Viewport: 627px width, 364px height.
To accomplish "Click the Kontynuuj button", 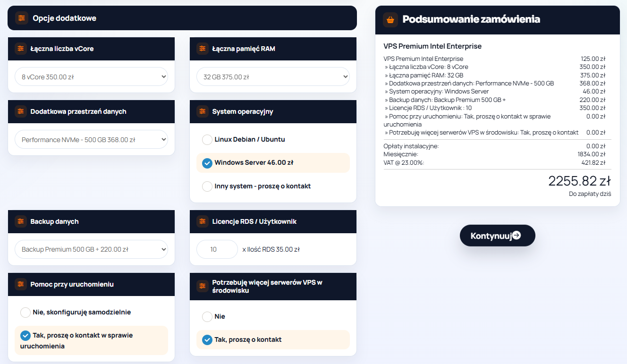I will (498, 236).
